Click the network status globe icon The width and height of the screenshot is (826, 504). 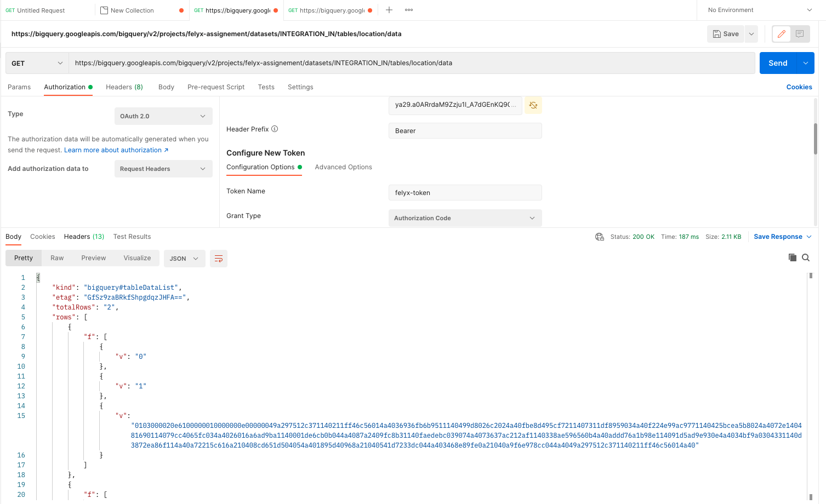point(600,237)
